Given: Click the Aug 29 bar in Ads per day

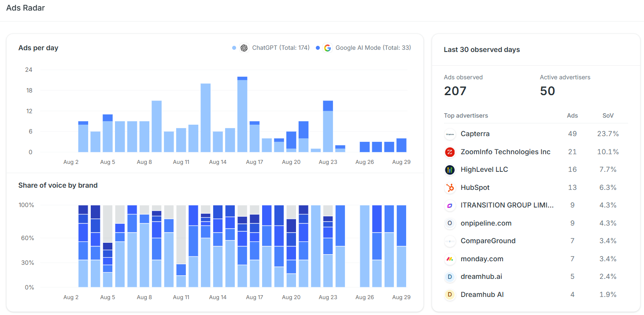Looking at the screenshot, I should 401,145.
